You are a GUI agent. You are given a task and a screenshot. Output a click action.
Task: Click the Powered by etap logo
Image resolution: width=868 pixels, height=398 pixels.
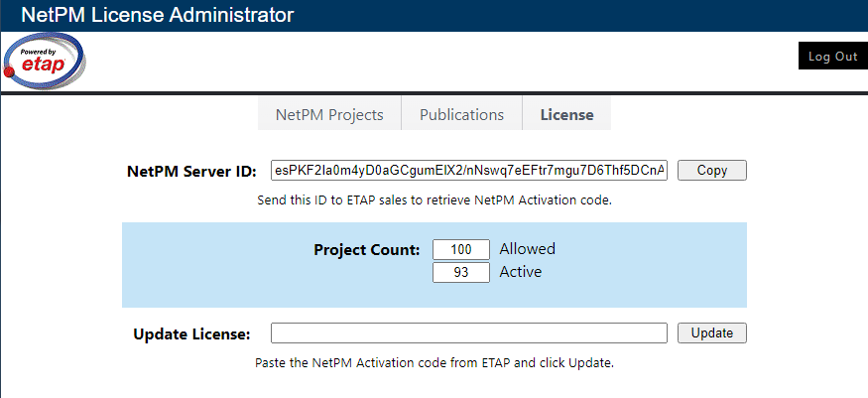click(x=45, y=61)
